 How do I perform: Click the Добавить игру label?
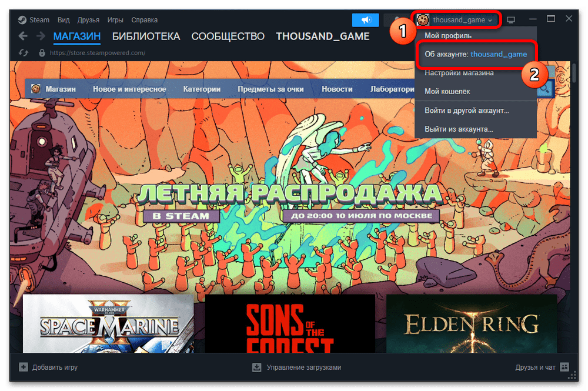click(x=55, y=367)
